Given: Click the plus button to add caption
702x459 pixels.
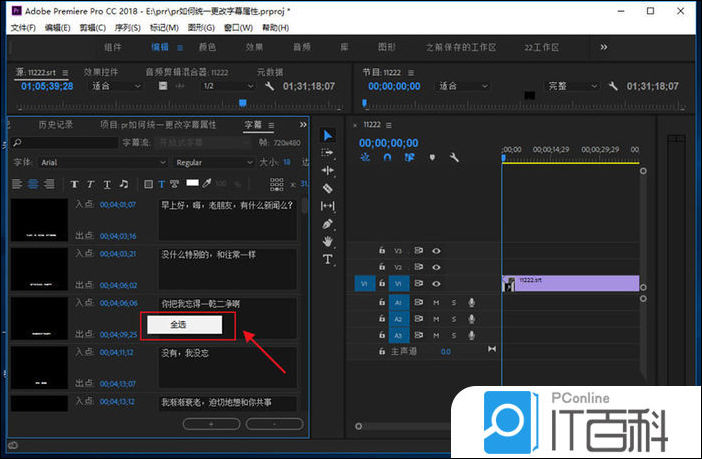Looking at the screenshot, I should coord(212,424).
